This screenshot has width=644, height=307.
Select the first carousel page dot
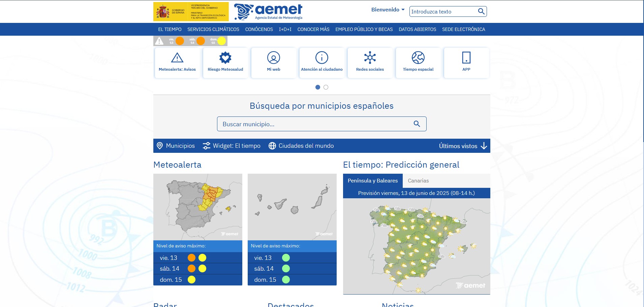317,87
